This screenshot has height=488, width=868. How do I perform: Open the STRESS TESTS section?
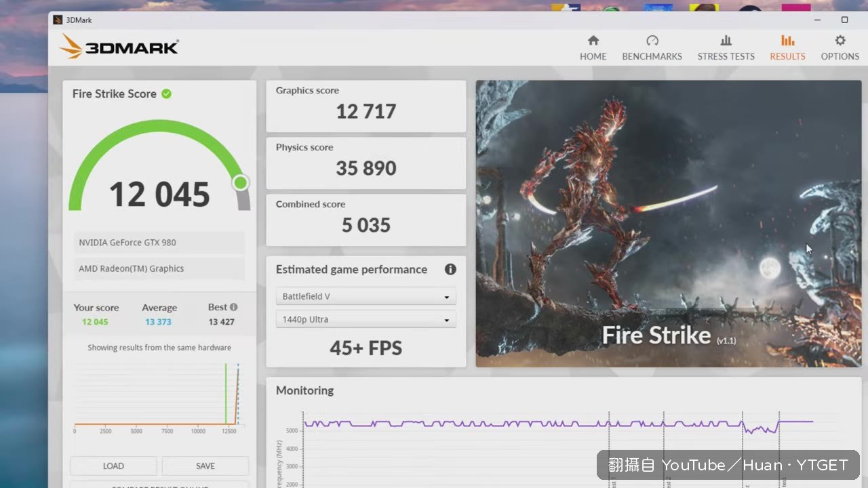point(726,48)
